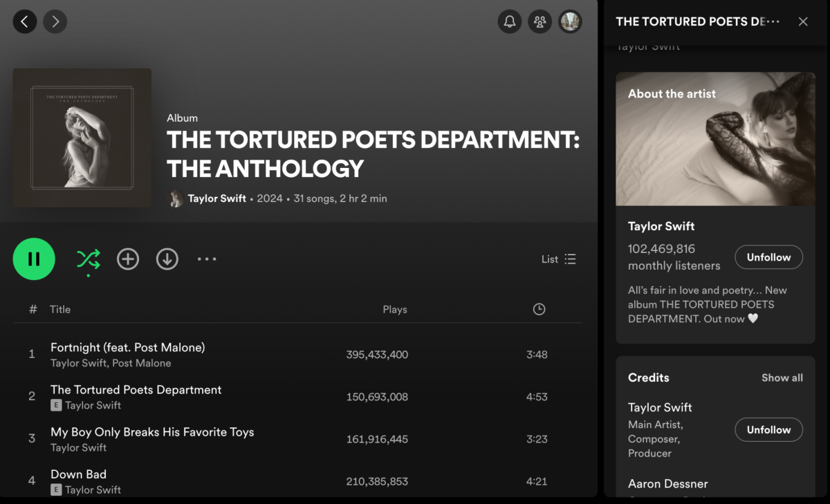Click play count 161,916,445
The height and width of the screenshot is (504, 830).
(x=377, y=439)
